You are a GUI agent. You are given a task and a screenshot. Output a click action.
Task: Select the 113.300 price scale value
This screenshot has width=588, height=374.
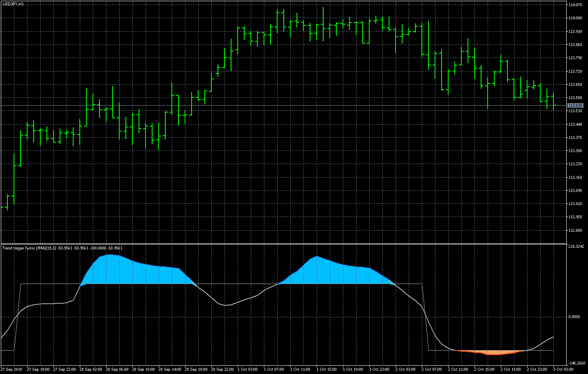coord(575,151)
